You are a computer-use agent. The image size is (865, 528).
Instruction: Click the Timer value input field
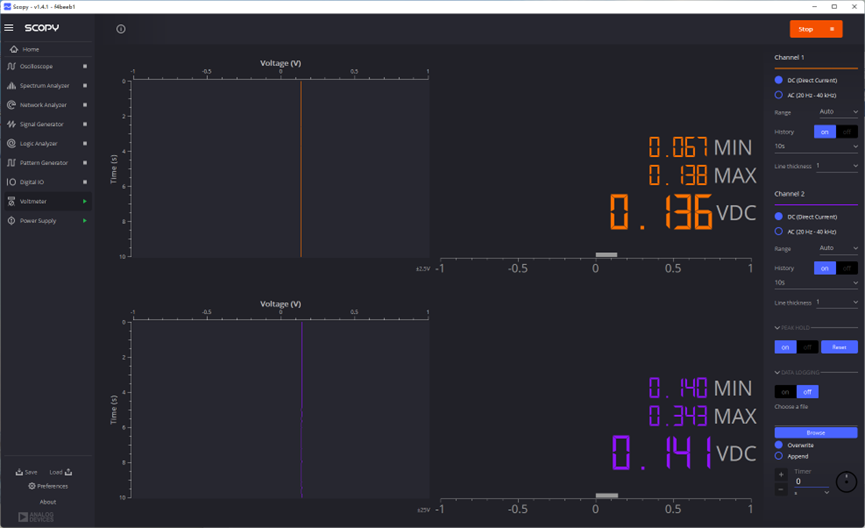pyautogui.click(x=811, y=481)
